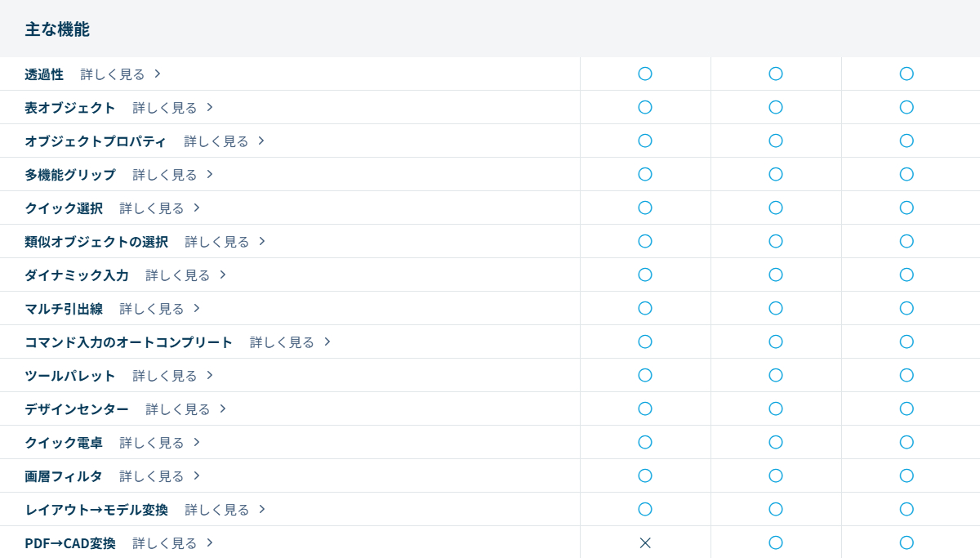View details for レイアウト→モデル変換

click(217, 509)
